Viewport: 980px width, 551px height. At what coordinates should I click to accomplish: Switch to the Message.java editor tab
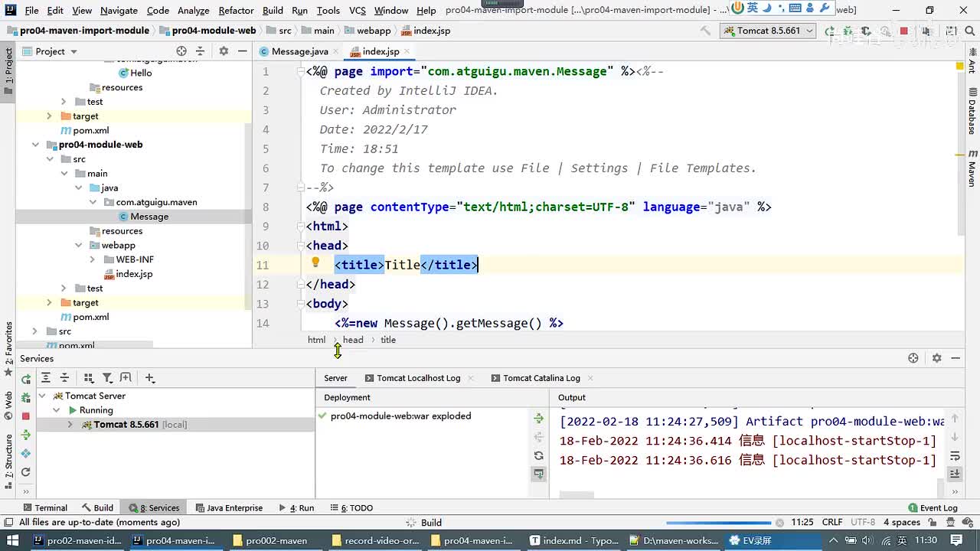tap(299, 51)
